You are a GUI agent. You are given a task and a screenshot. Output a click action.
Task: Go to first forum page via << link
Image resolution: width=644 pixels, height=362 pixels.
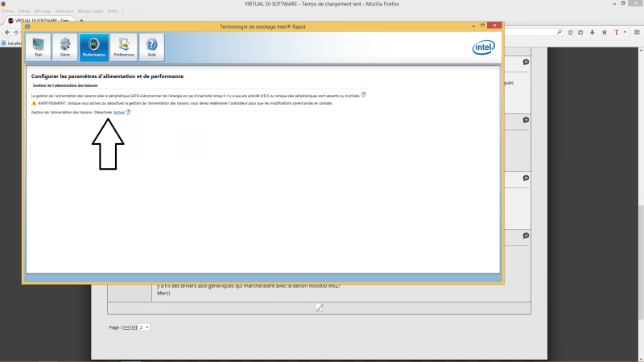pyautogui.click(x=126, y=327)
